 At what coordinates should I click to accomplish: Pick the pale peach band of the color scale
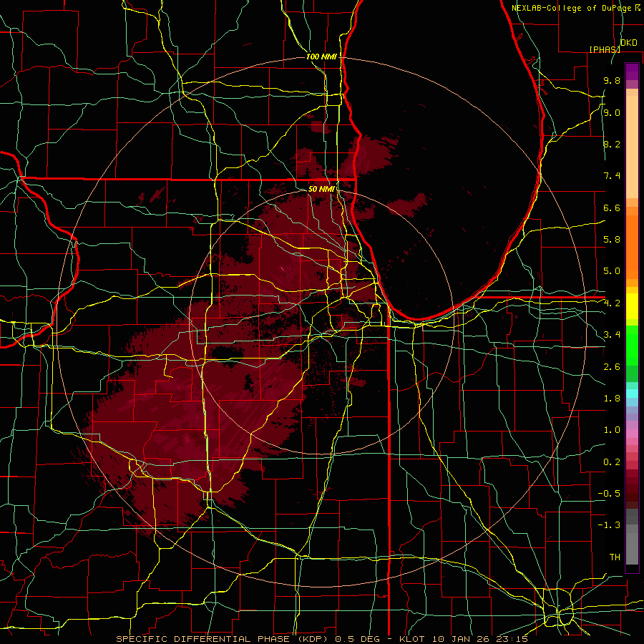coord(632,147)
